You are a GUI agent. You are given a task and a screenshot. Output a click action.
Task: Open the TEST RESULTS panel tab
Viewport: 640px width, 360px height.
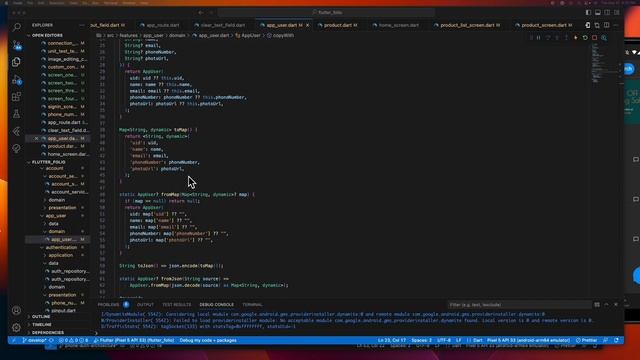click(x=176, y=304)
